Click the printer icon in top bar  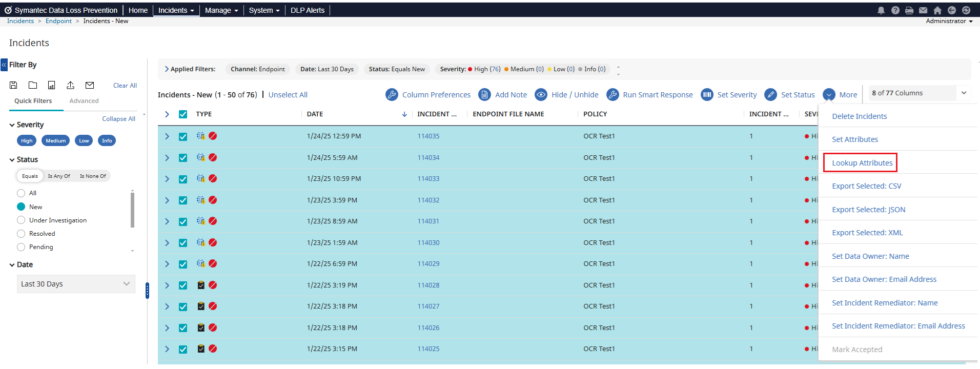[x=909, y=10]
